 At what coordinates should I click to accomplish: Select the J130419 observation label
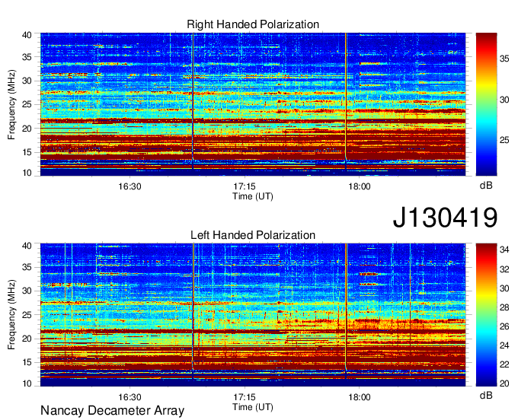(445, 218)
